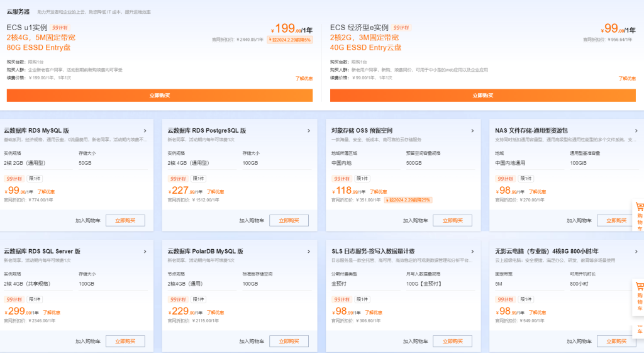
Task: Click the 降5% price drop badge on ECS u1
Action: click(290, 40)
